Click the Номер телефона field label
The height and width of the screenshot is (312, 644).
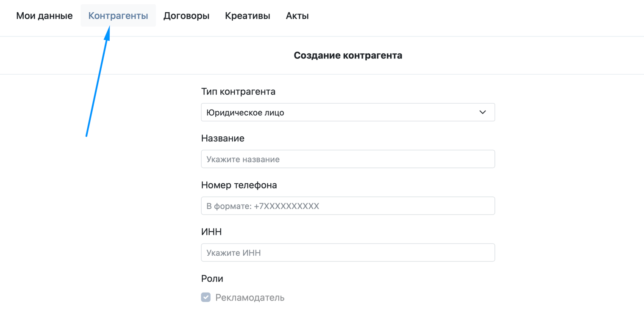pyautogui.click(x=239, y=185)
